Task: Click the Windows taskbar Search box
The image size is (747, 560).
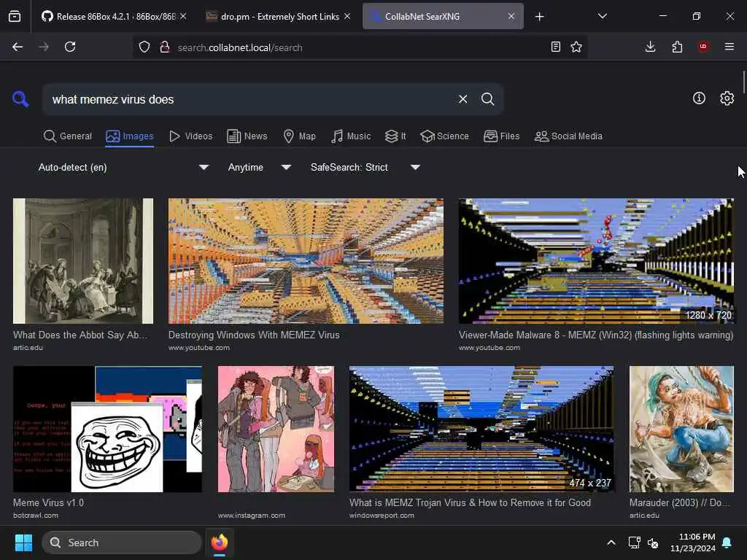Action: [122, 542]
